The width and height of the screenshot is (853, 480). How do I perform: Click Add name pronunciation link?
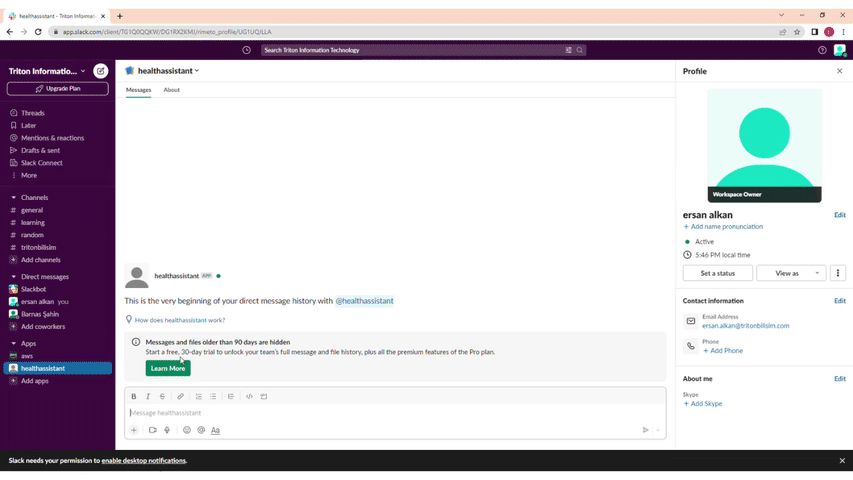point(723,226)
